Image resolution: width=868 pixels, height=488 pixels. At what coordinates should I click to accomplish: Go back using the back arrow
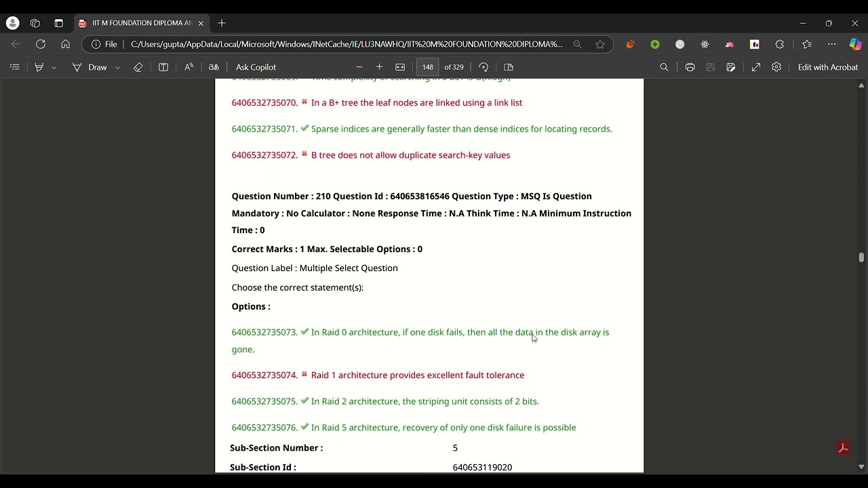pos(16,44)
